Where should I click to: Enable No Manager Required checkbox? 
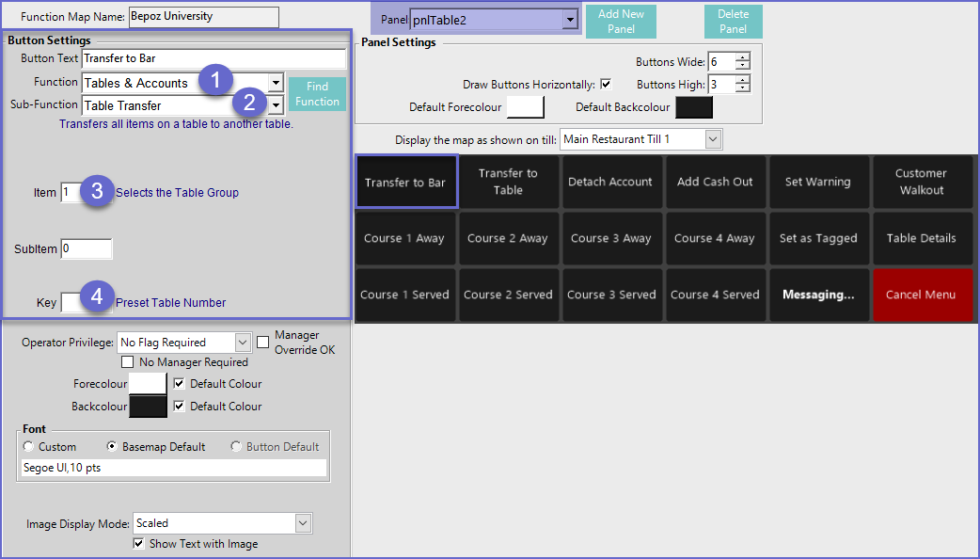[128, 362]
